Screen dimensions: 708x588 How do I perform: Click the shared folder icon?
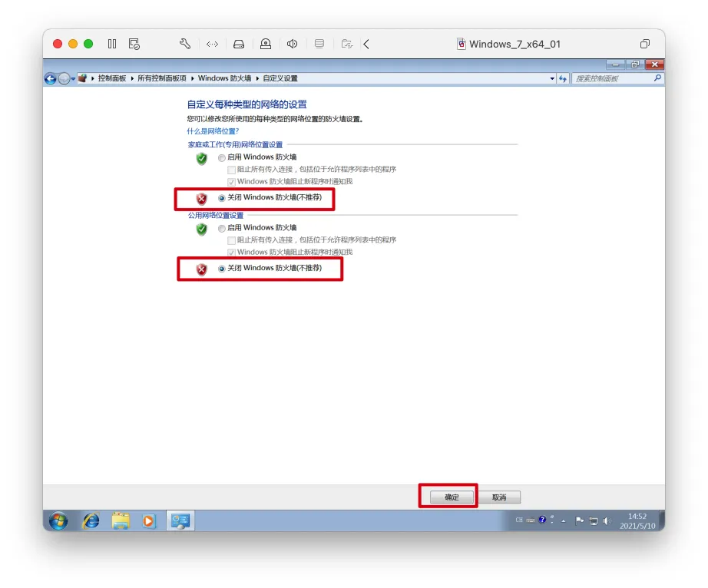347,44
